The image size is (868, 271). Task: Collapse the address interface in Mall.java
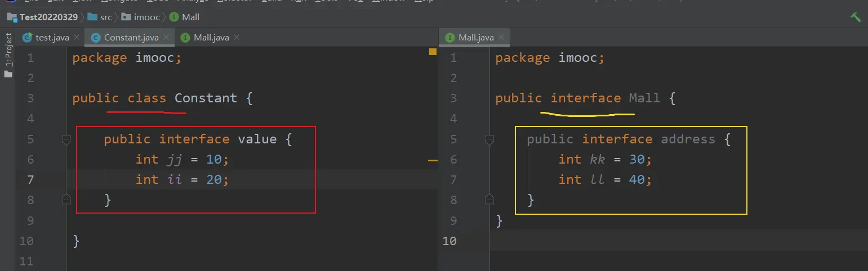click(489, 139)
